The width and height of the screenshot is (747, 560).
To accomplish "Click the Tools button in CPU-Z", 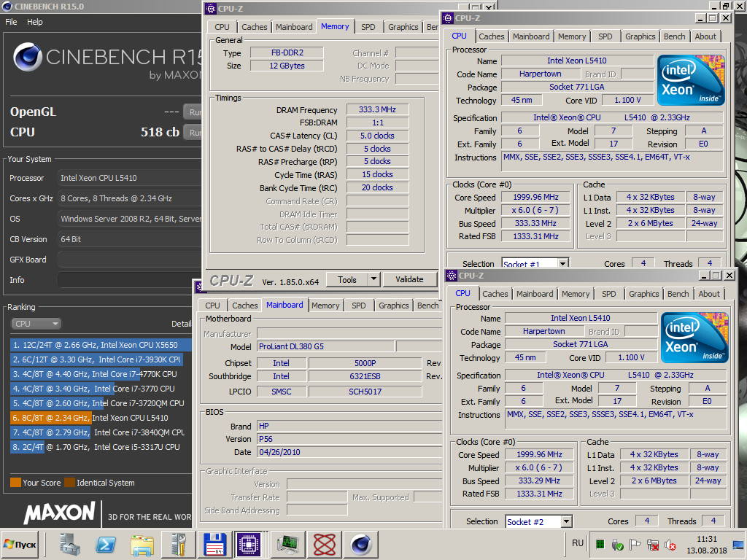I will 347,279.
